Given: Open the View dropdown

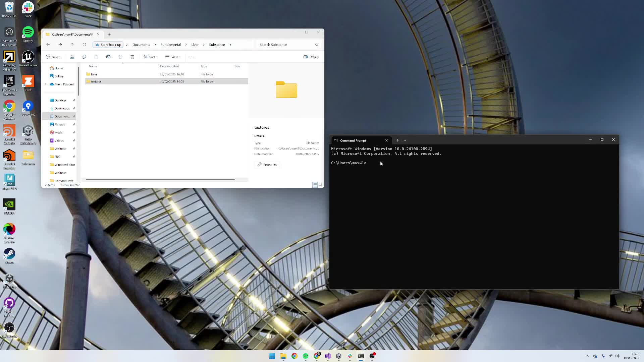Looking at the screenshot, I should pyautogui.click(x=173, y=57).
